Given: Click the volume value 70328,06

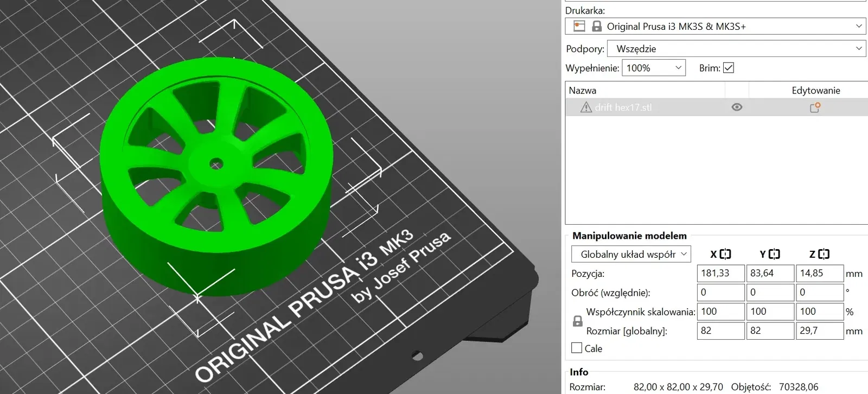Looking at the screenshot, I should (799, 387).
